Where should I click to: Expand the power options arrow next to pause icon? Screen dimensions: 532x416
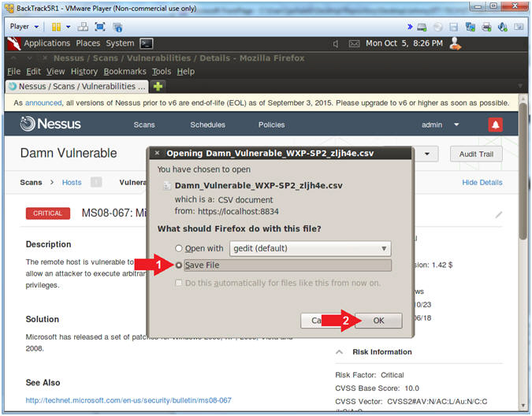pos(69,27)
